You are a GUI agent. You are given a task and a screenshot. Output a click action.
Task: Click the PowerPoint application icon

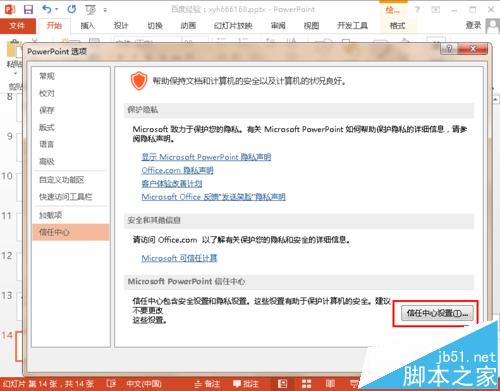click(x=9, y=9)
